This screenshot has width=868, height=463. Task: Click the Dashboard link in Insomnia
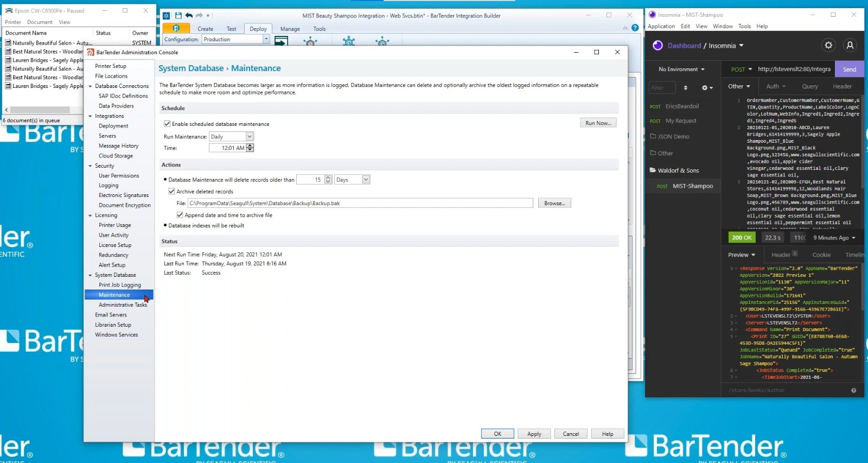684,46
